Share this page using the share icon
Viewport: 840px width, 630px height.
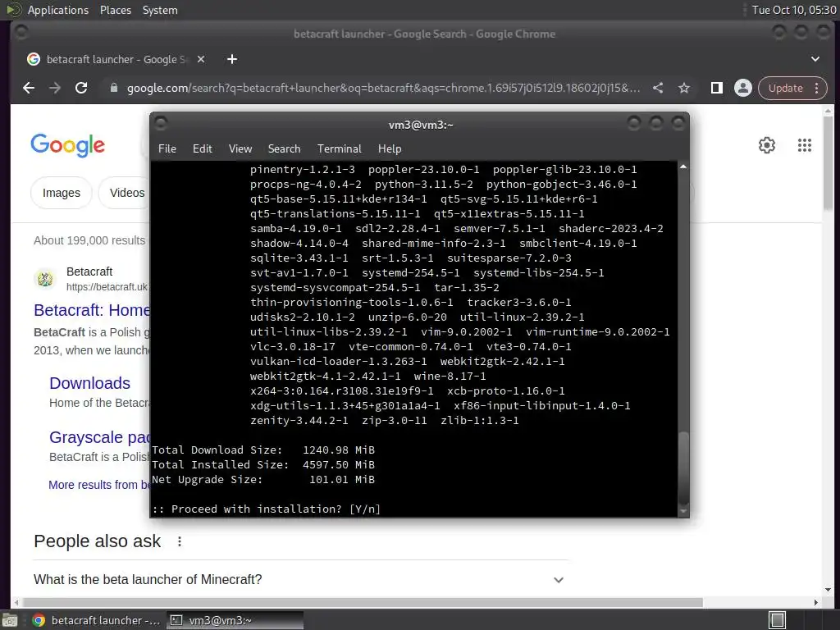(x=658, y=88)
